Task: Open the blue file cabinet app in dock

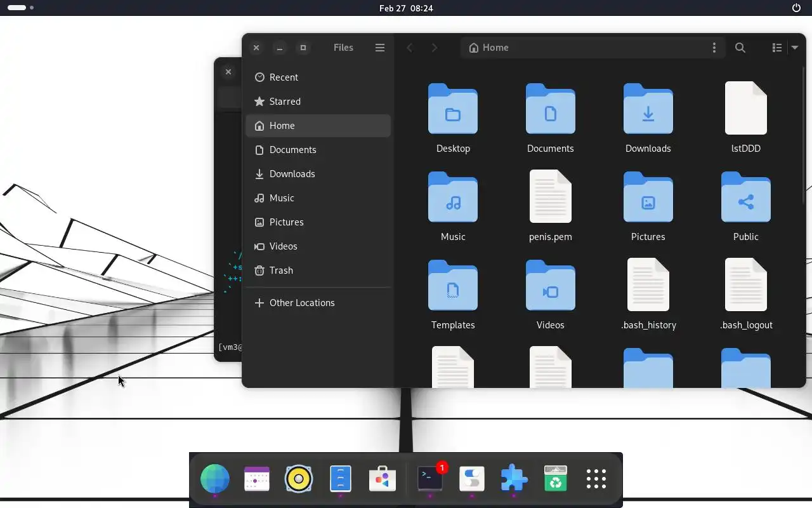Action: [x=341, y=479]
